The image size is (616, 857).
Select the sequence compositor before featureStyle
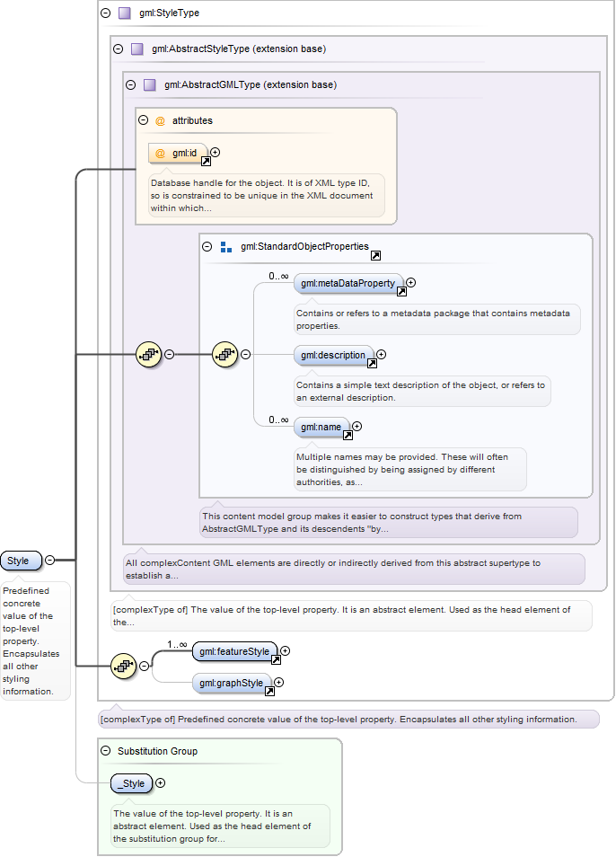click(123, 667)
